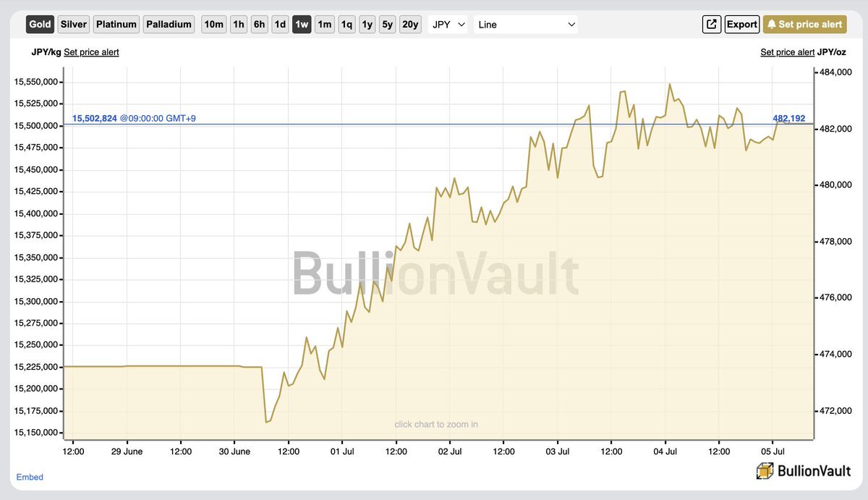Open the JPY currency dropdown
The height and width of the screenshot is (500, 868).
click(x=448, y=24)
